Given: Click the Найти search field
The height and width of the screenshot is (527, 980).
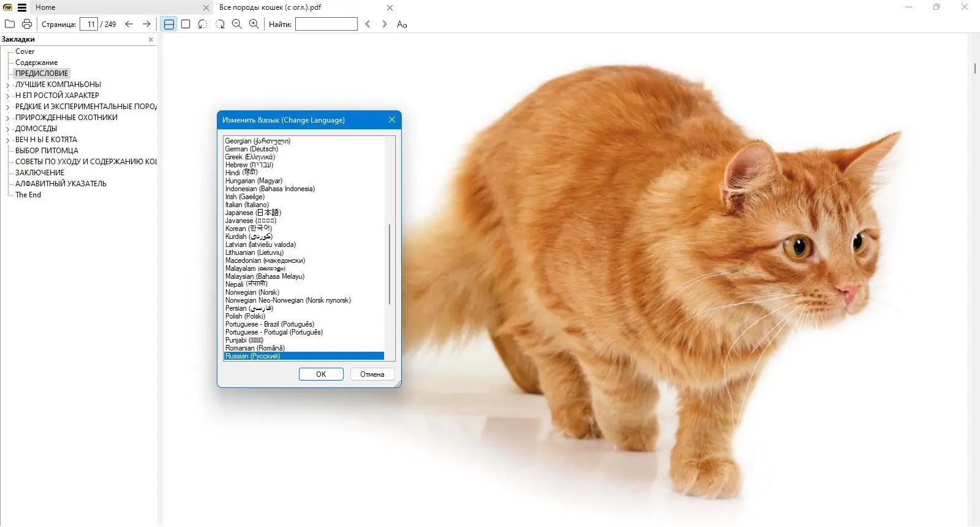Looking at the screenshot, I should [326, 24].
